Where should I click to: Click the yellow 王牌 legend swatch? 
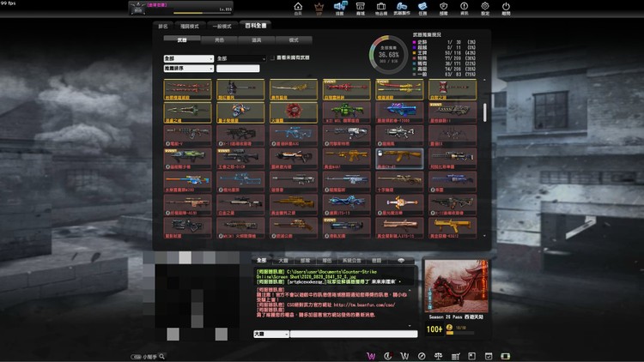coord(415,52)
